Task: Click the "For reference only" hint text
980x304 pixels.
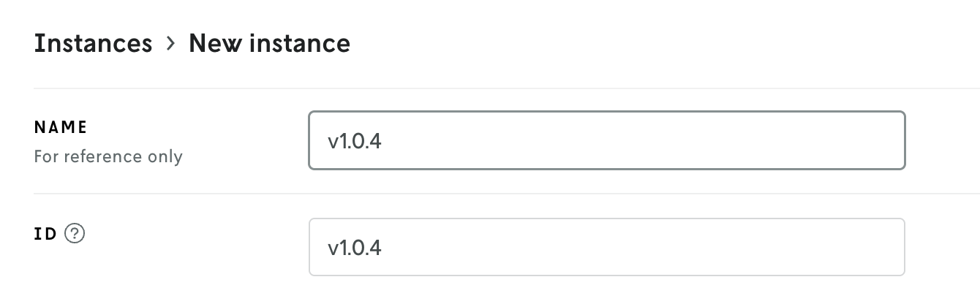Action: (108, 156)
